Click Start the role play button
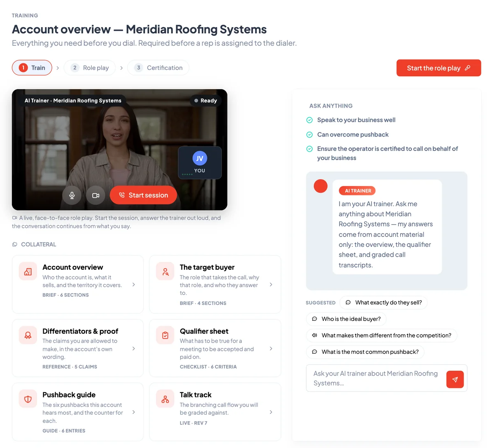The width and height of the screenshot is (494, 448). tap(438, 68)
